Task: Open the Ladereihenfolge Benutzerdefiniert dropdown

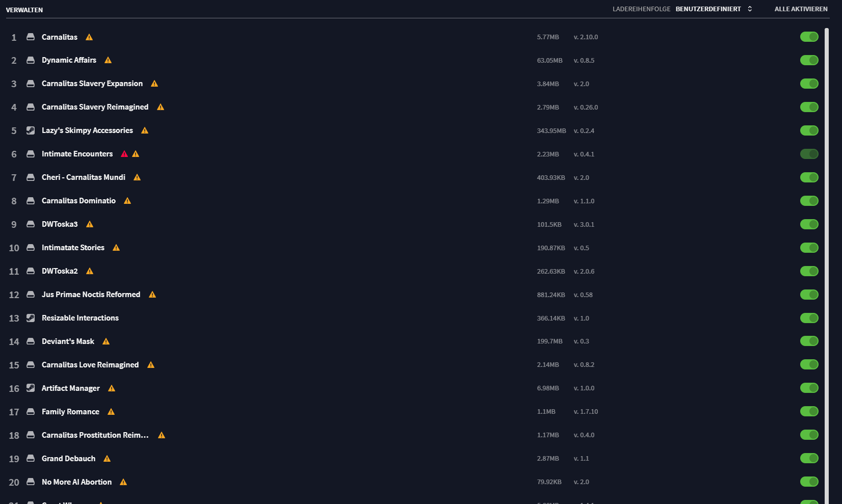Action: (714, 9)
